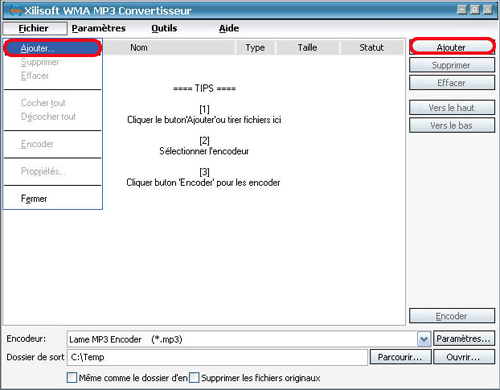Expand the Encodeur dropdown arrow
The width and height of the screenshot is (500, 390).
pos(424,339)
